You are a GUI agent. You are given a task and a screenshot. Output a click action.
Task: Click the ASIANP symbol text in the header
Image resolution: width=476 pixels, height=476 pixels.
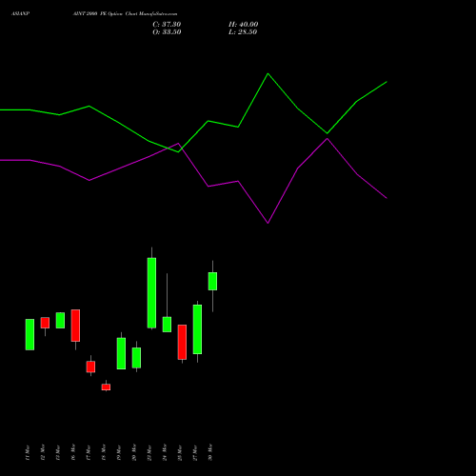coord(21,14)
